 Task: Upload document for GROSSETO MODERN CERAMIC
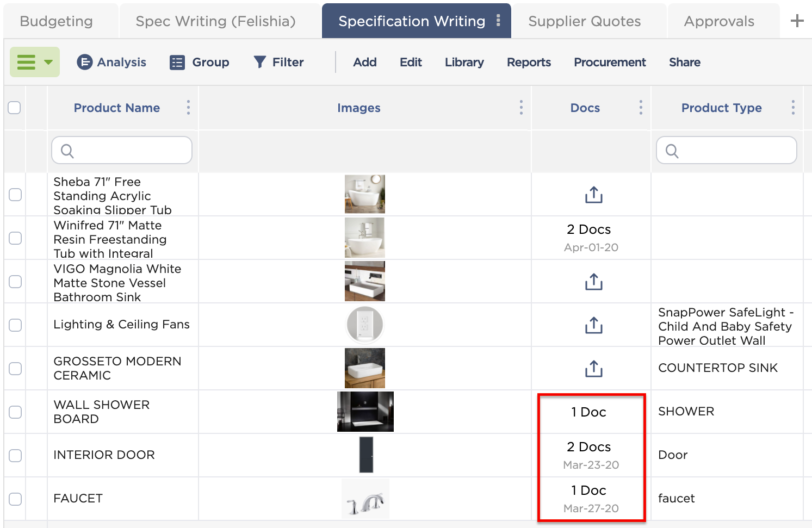593,369
